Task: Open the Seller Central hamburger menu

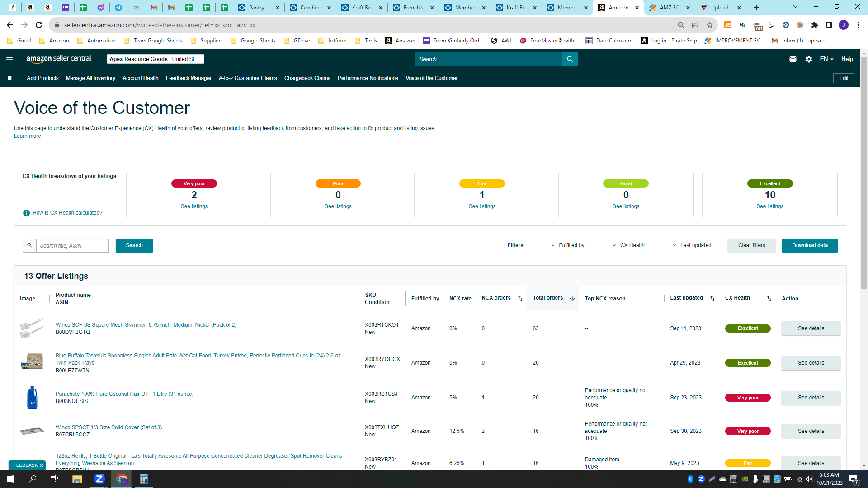Action: [x=9, y=59]
